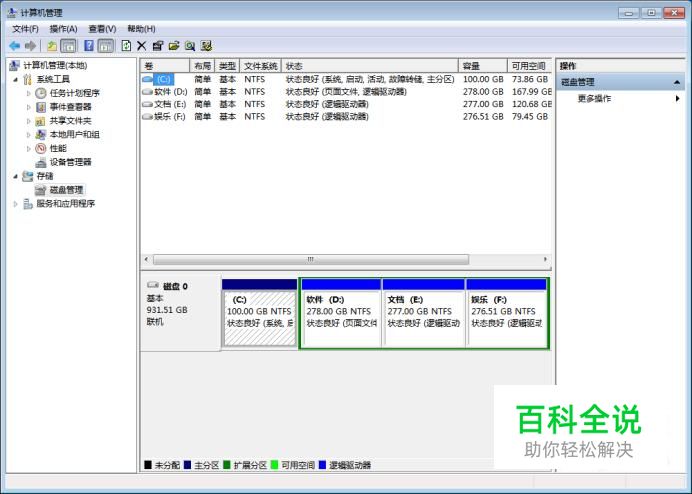Click the Explore magnifier toolbar icon
Viewport: 692px width, 494px height.
[190, 46]
